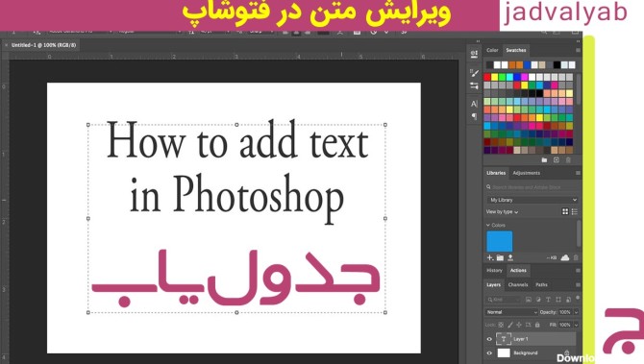
Task: Pick the red swatch in Swatches
Action: pyautogui.click(x=487, y=77)
